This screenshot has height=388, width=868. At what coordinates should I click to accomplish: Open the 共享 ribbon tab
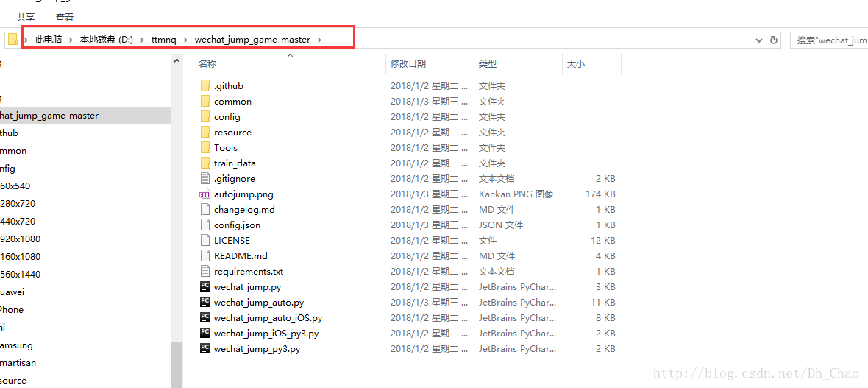click(26, 18)
